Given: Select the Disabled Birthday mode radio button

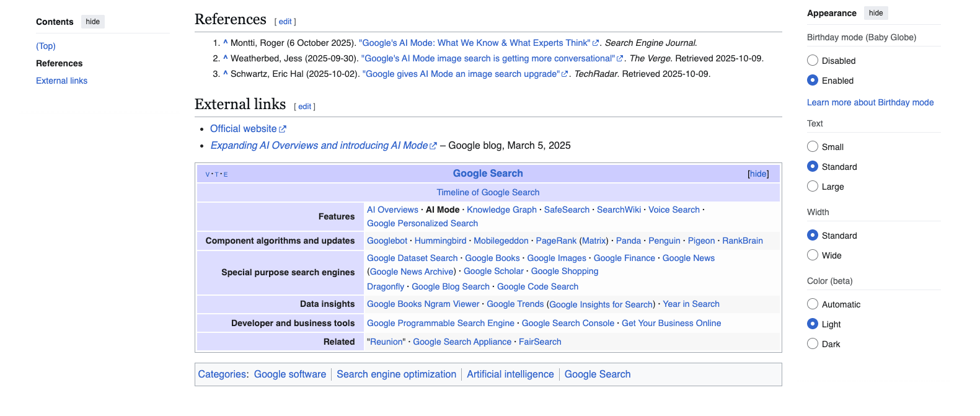Looking at the screenshot, I should [813, 60].
